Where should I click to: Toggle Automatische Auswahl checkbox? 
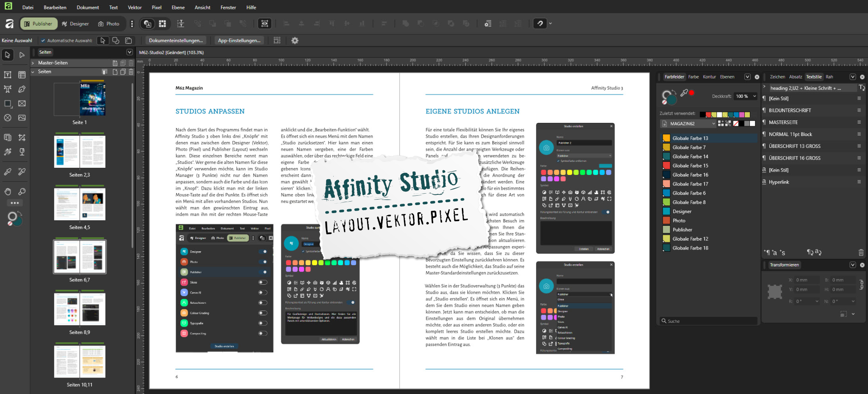tap(43, 41)
